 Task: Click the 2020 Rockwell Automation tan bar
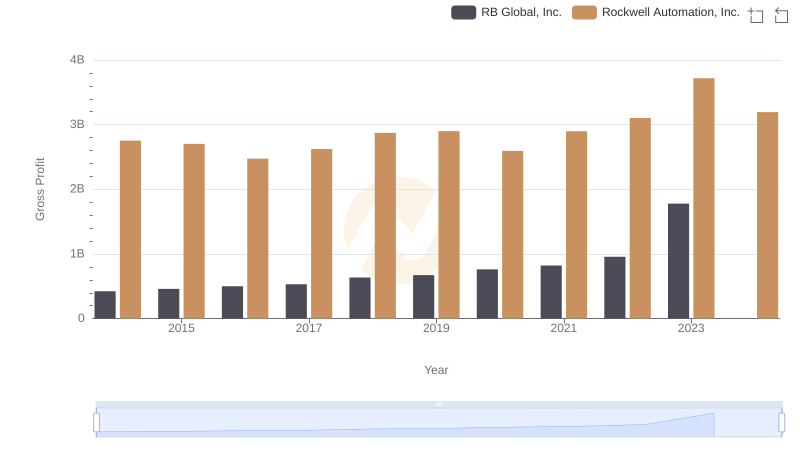click(513, 235)
